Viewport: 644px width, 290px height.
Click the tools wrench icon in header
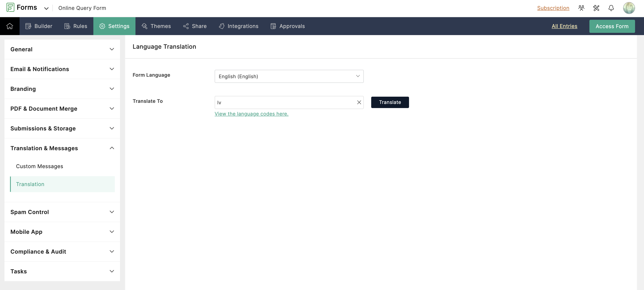point(596,8)
